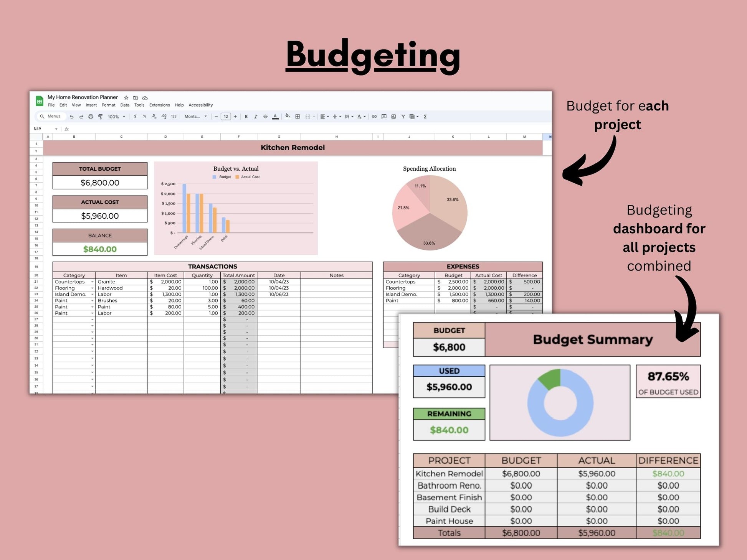747x560 pixels.
Task: Click the increase font size plus button
Action: tap(235, 117)
